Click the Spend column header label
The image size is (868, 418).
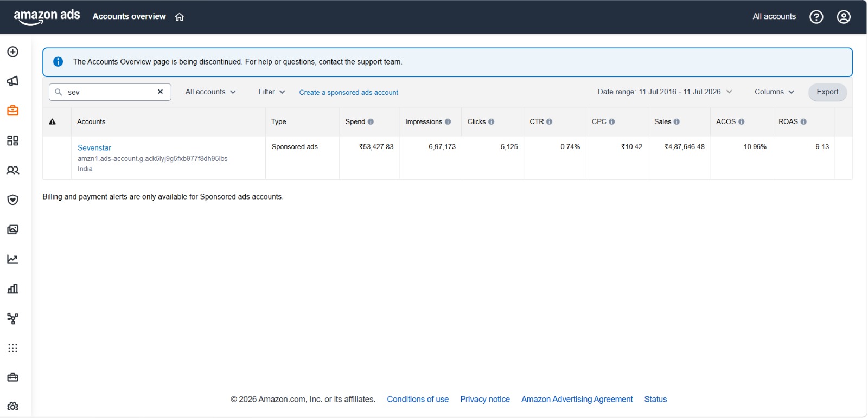pos(355,122)
